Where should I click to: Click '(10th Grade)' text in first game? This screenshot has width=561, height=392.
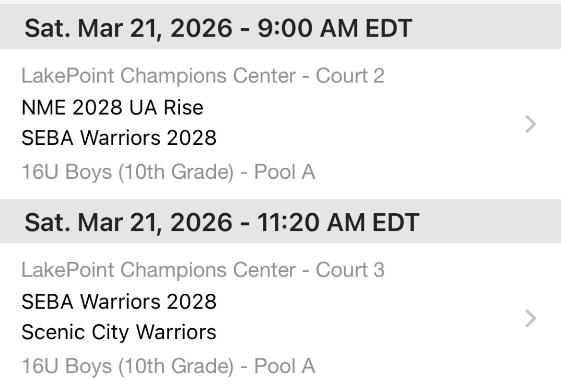coord(175,173)
